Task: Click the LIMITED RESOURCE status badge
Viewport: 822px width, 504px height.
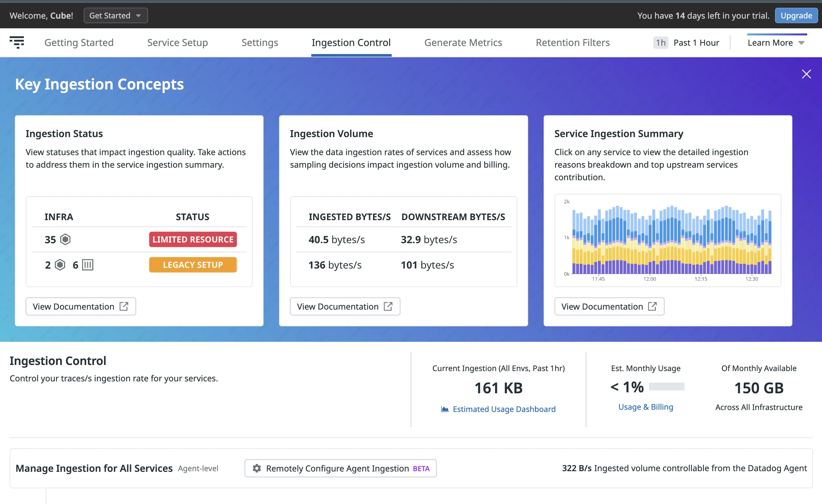Action: pyautogui.click(x=193, y=239)
